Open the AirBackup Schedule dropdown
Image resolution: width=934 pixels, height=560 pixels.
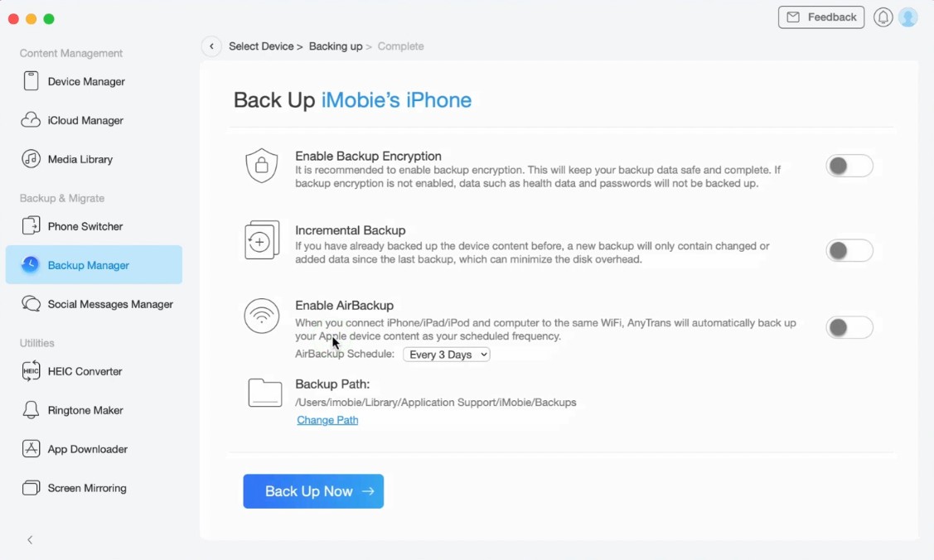(x=447, y=355)
